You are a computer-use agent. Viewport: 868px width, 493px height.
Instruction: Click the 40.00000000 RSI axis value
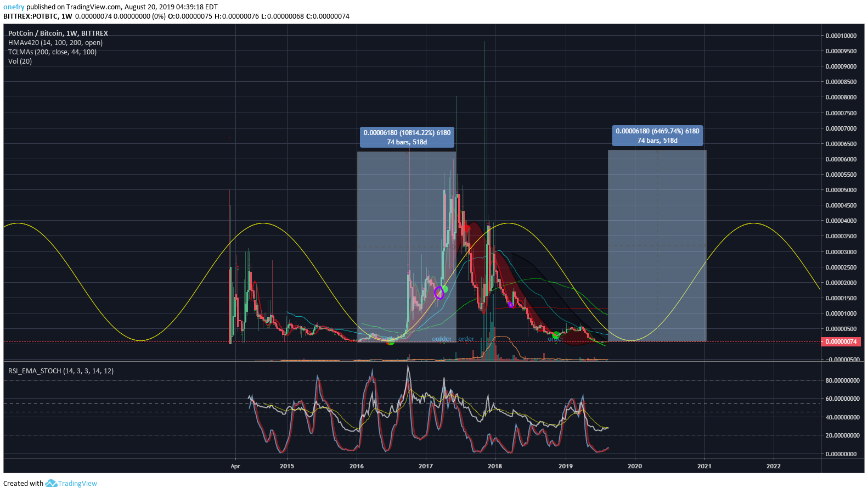coord(842,417)
